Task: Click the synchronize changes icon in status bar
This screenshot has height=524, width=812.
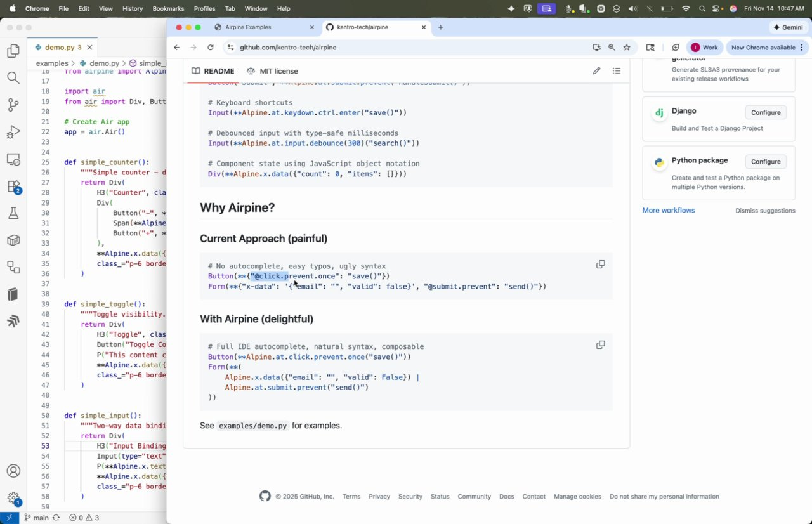Action: pos(56,518)
